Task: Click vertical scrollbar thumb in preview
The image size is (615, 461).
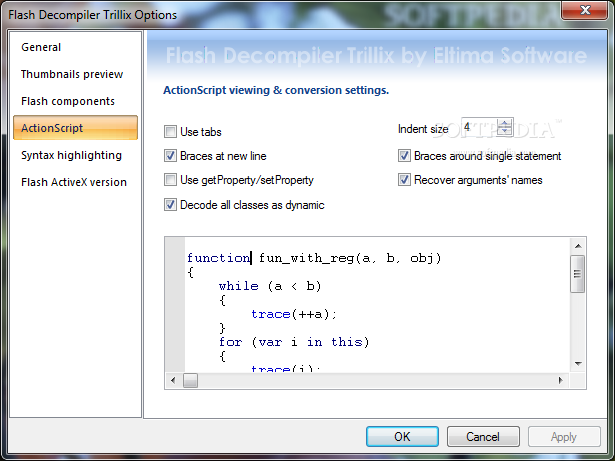Action: coord(578,273)
